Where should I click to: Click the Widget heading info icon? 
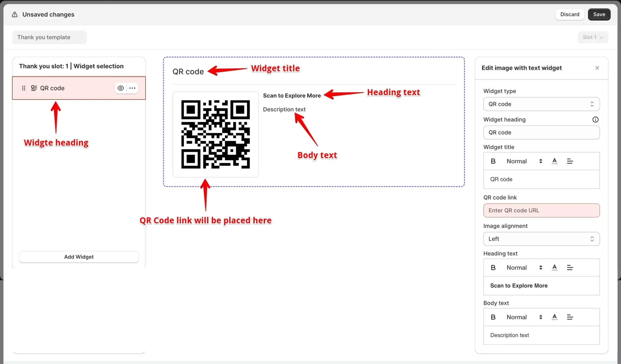coord(595,120)
